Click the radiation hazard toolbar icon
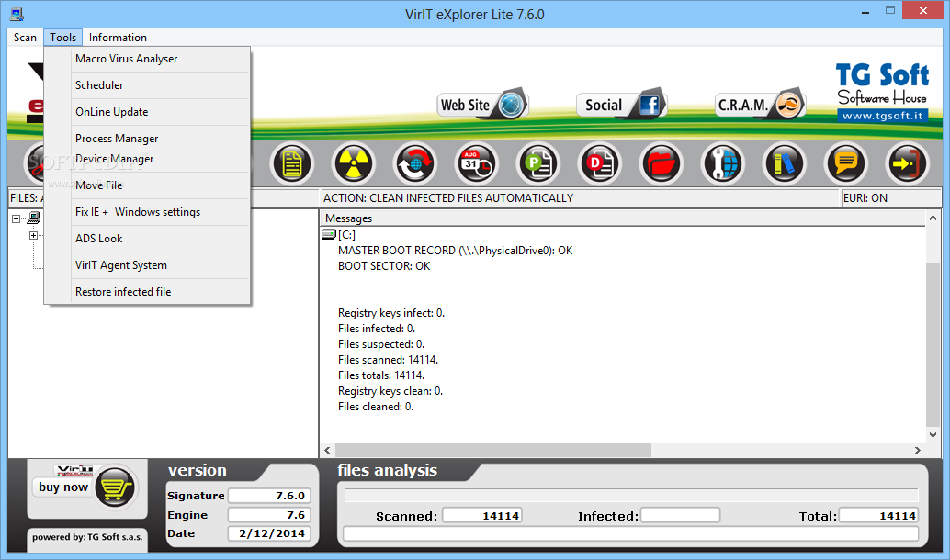 click(x=353, y=163)
